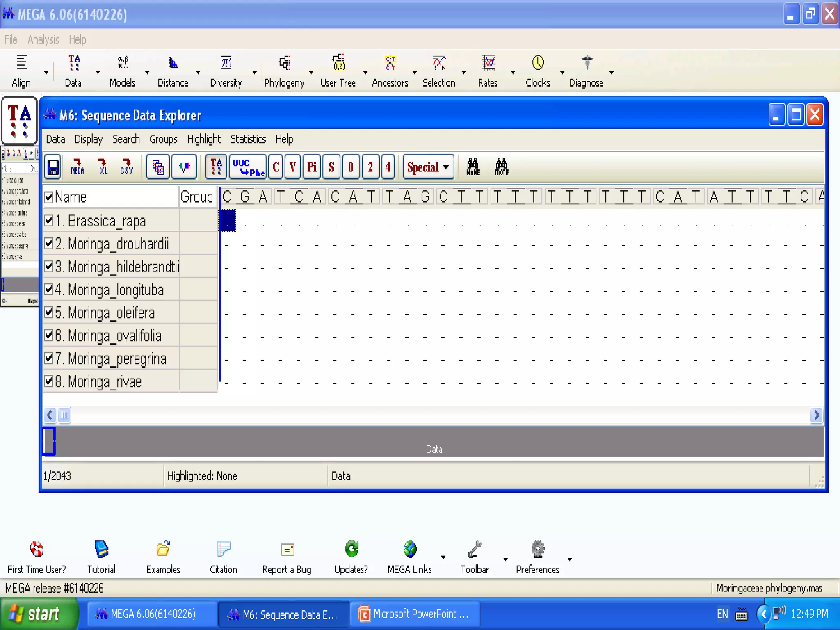Highlight singleton sites with S button

pyautogui.click(x=331, y=167)
